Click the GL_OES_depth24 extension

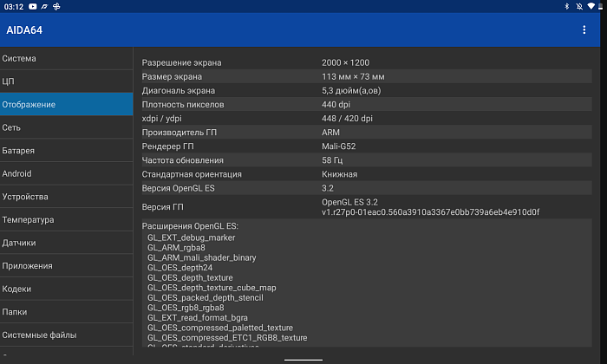180,268
